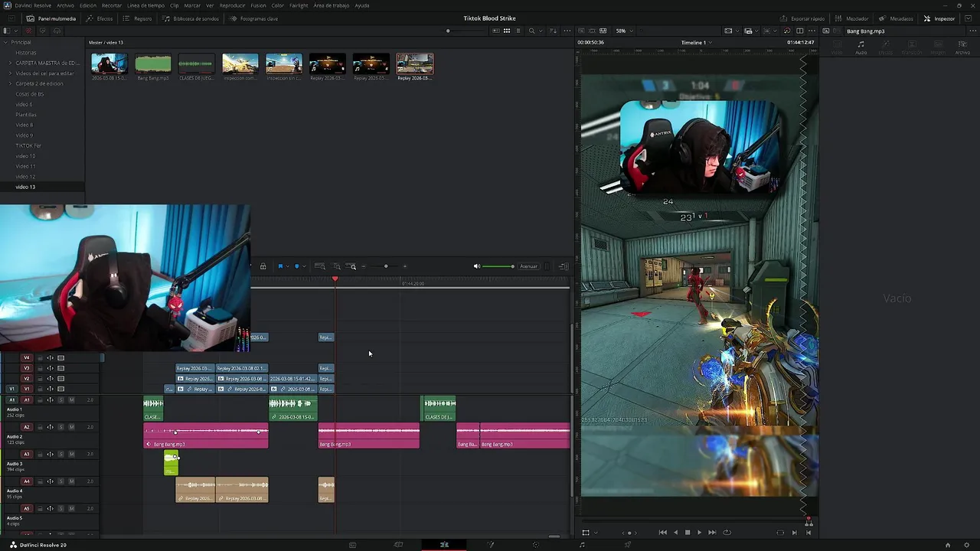Screen dimensions: 980x551
Task: Mute Audio 1 track with M button
Action: (72, 400)
